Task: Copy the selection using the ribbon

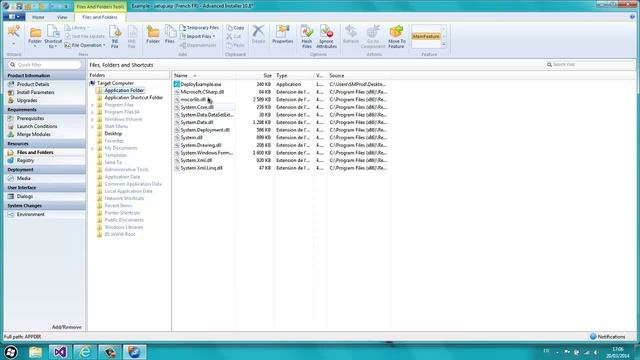Action: tap(236, 28)
